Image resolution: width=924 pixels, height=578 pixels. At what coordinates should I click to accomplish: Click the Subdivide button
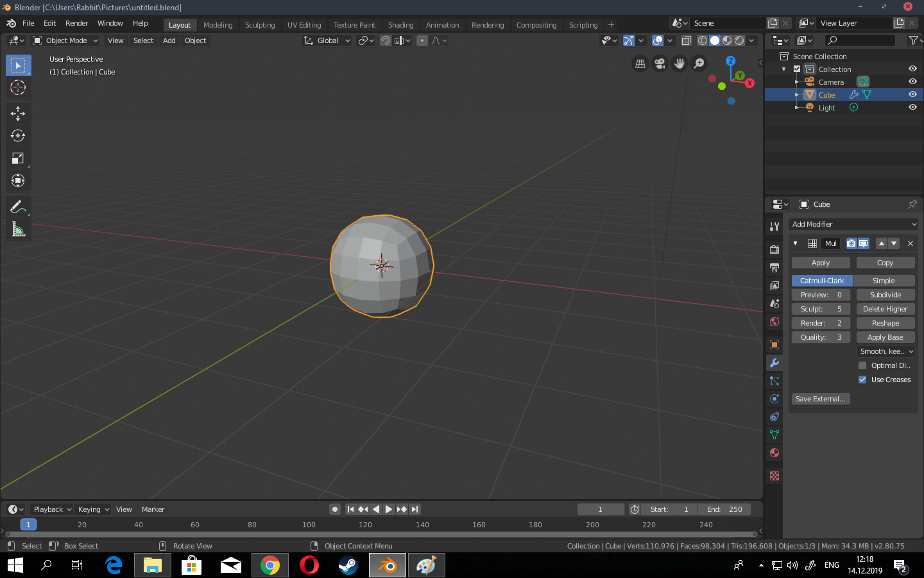tap(886, 295)
